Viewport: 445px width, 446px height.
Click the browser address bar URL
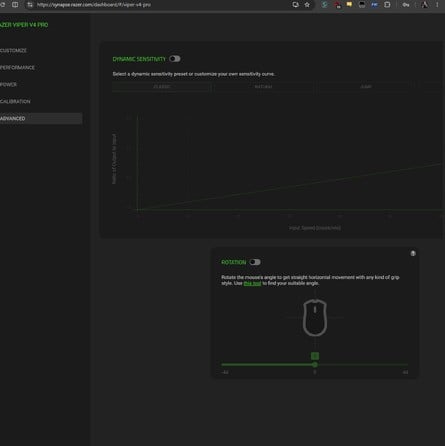[94, 5]
